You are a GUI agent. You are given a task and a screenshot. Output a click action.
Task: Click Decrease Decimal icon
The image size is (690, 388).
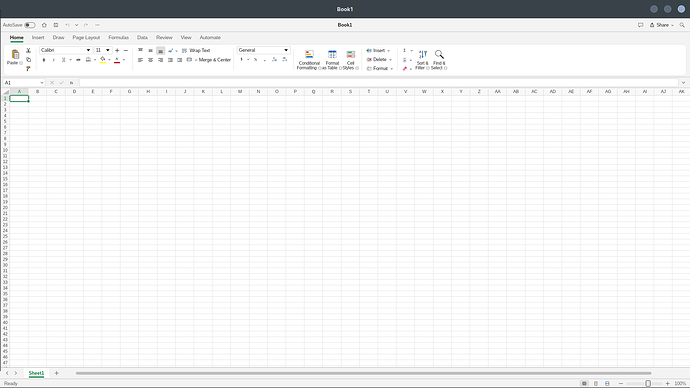coord(285,60)
